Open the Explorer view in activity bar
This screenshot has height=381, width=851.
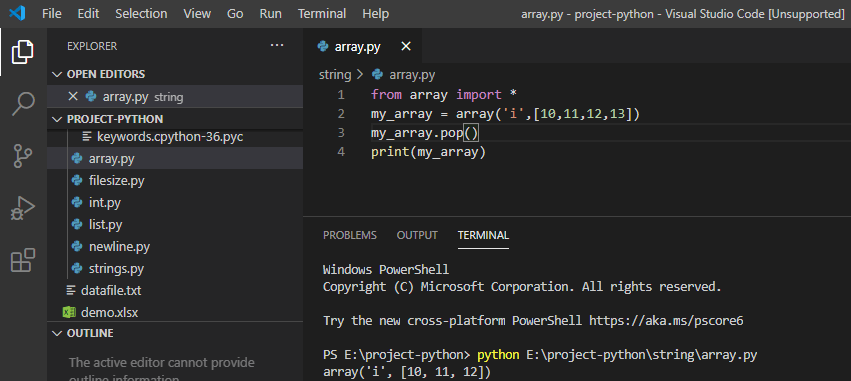click(x=23, y=52)
